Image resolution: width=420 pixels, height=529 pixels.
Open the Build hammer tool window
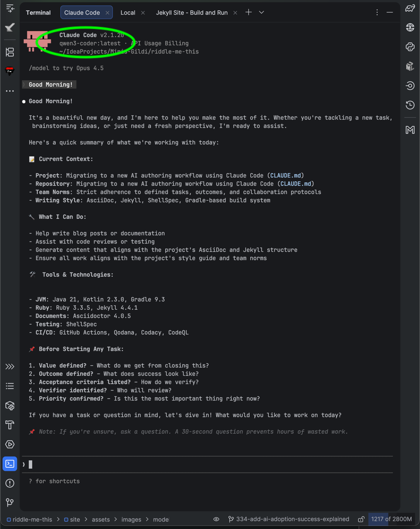pyautogui.click(x=10, y=425)
